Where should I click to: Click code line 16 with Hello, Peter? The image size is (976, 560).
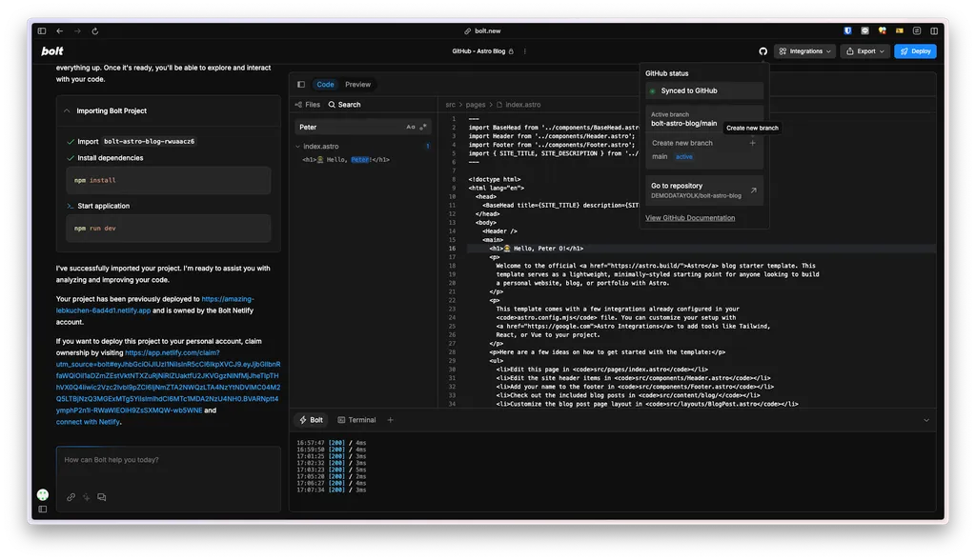tap(701, 249)
